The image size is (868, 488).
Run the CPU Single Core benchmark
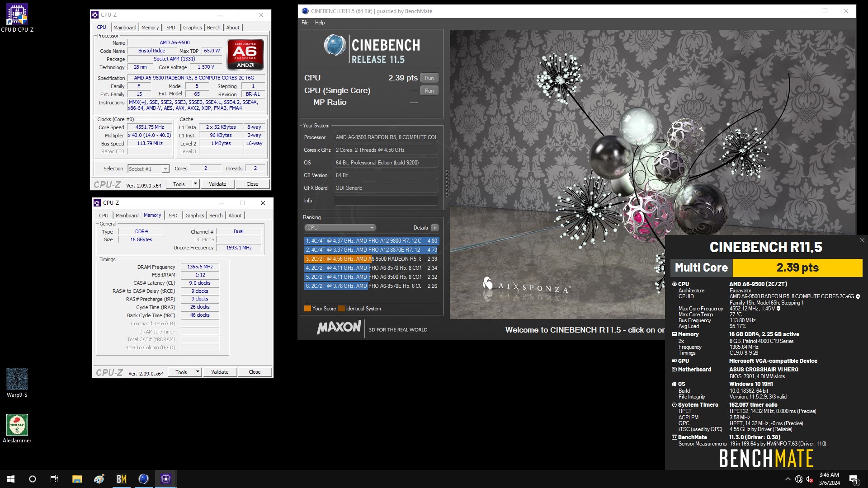click(x=429, y=91)
